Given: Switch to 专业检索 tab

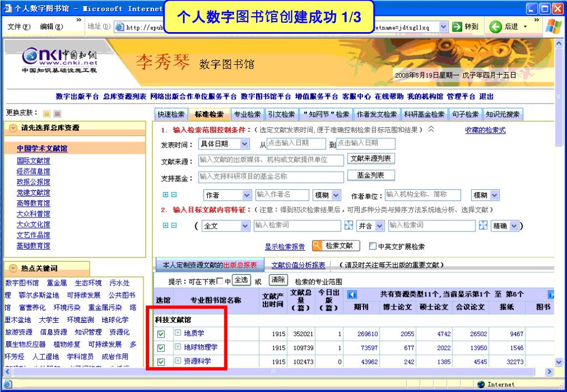Looking at the screenshot, I should pyautogui.click(x=247, y=115).
